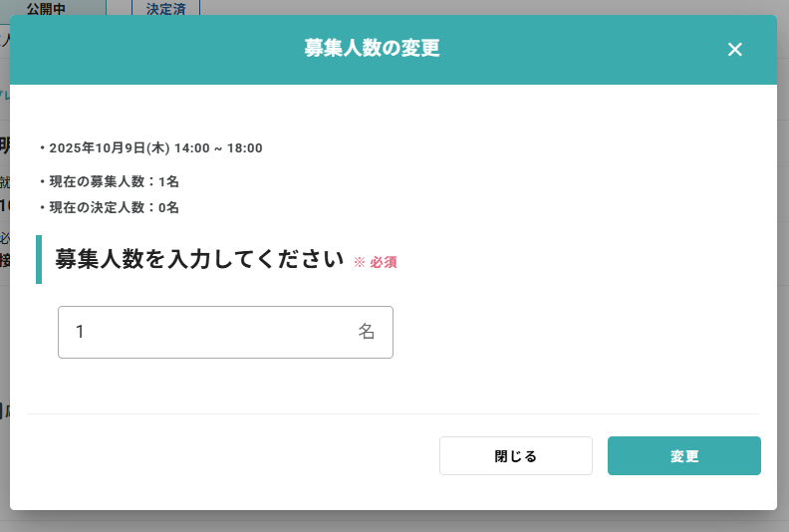Click the teal accent bar beside heading

39,259
